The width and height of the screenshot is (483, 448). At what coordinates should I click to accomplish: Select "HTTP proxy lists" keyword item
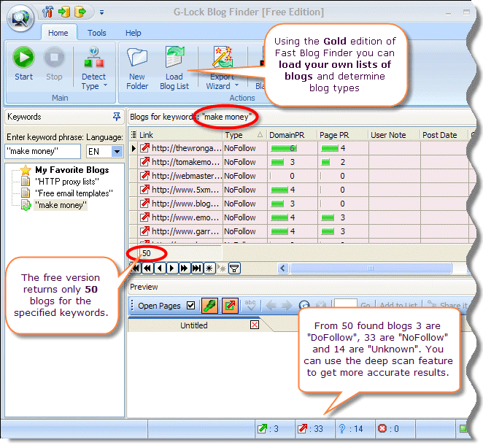(x=67, y=181)
